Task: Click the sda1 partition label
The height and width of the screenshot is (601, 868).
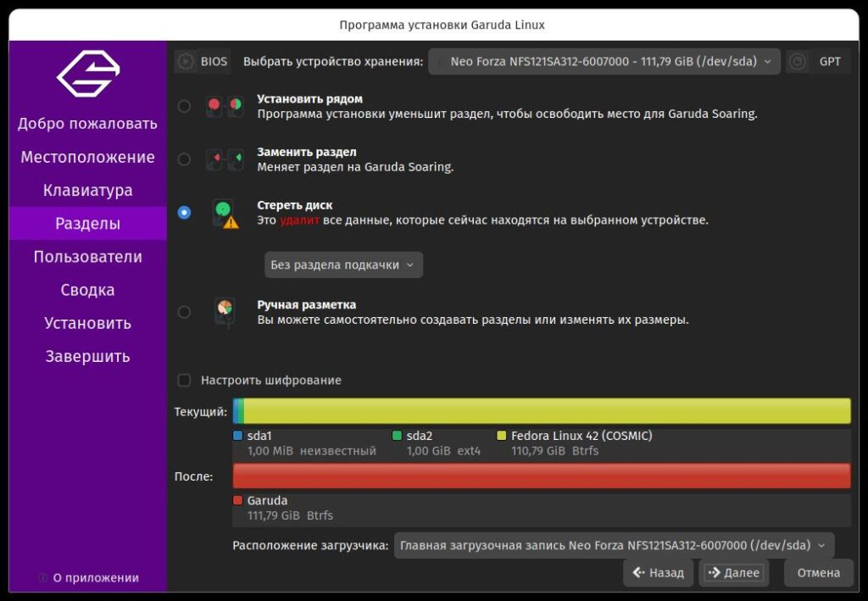Action: pos(259,436)
